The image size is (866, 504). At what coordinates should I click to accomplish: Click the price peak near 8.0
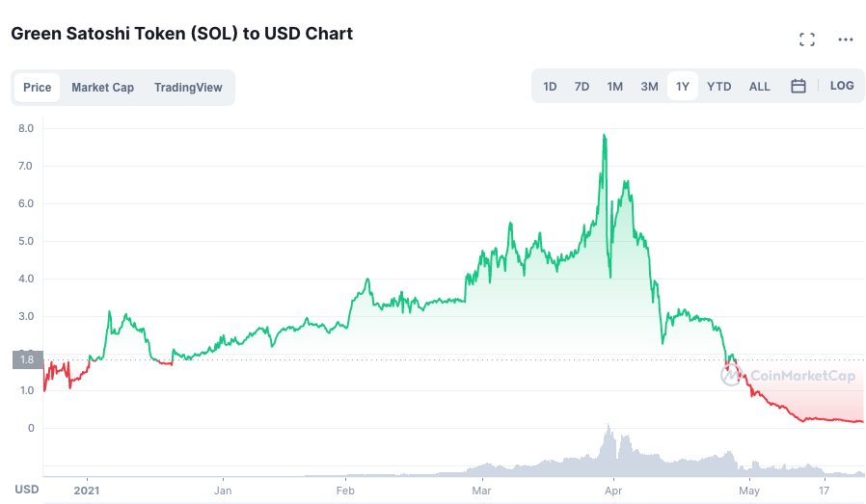click(x=604, y=136)
